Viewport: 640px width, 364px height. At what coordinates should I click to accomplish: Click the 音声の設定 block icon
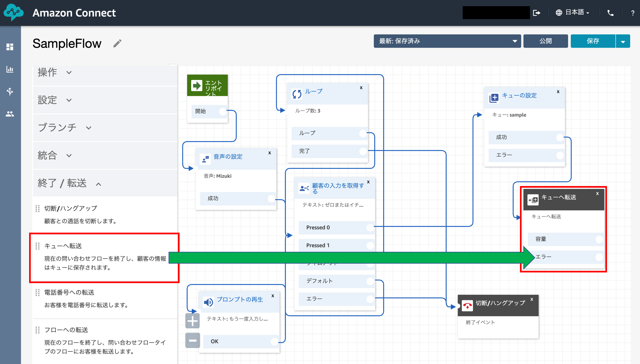pyautogui.click(x=205, y=159)
